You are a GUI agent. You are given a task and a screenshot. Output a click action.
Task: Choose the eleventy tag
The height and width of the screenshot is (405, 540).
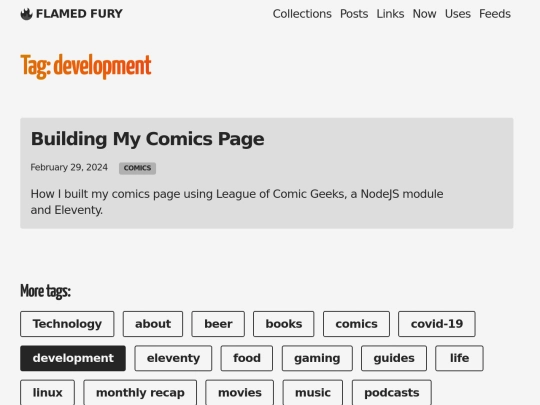click(x=173, y=358)
